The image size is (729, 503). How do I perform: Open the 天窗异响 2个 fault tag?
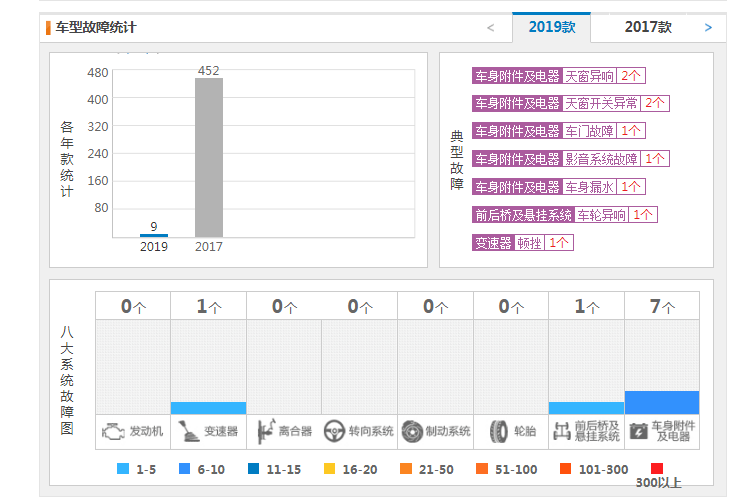(x=559, y=76)
